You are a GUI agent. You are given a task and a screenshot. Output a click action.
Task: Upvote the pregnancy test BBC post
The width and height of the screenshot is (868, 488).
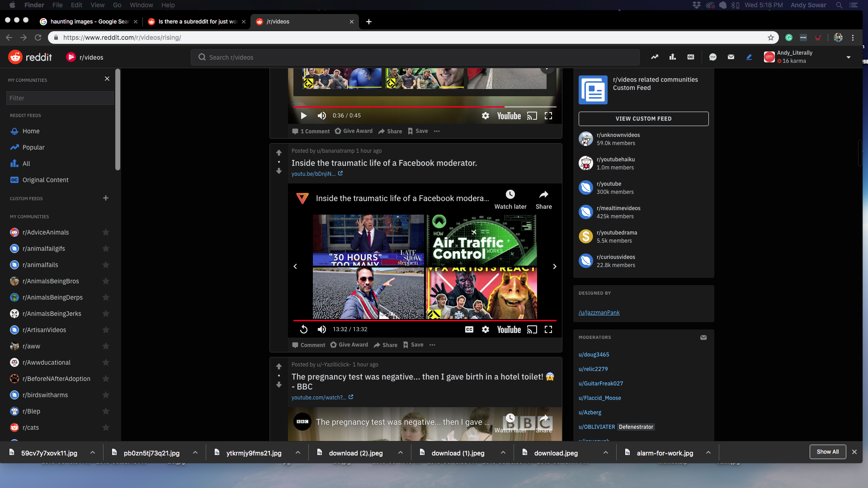pos(279,366)
